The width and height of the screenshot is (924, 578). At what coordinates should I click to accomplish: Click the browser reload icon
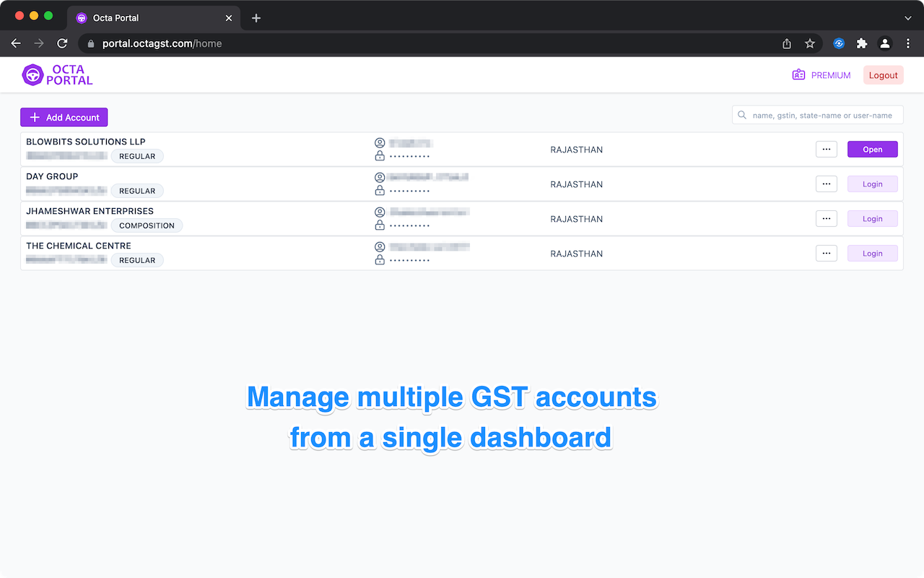point(62,43)
